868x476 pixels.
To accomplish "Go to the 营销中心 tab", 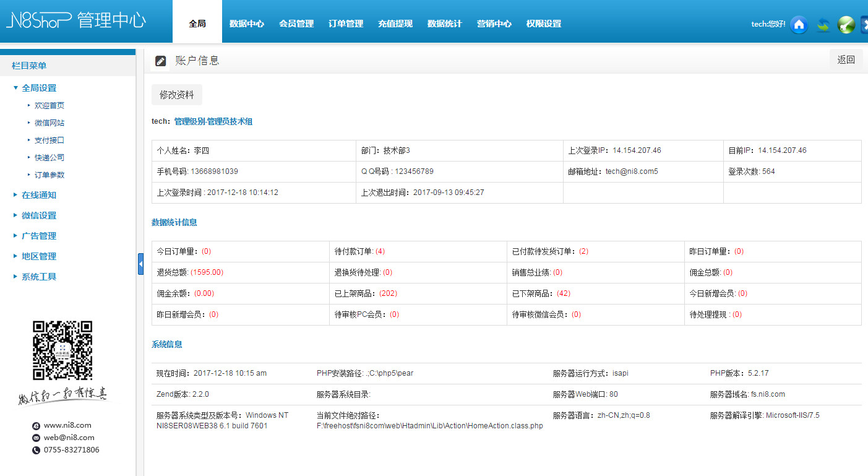I will pos(494,24).
